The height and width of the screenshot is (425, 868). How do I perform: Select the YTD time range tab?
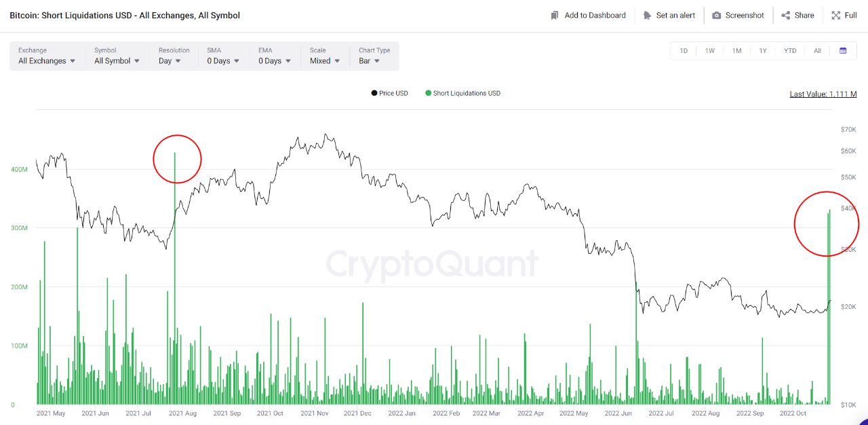(790, 50)
